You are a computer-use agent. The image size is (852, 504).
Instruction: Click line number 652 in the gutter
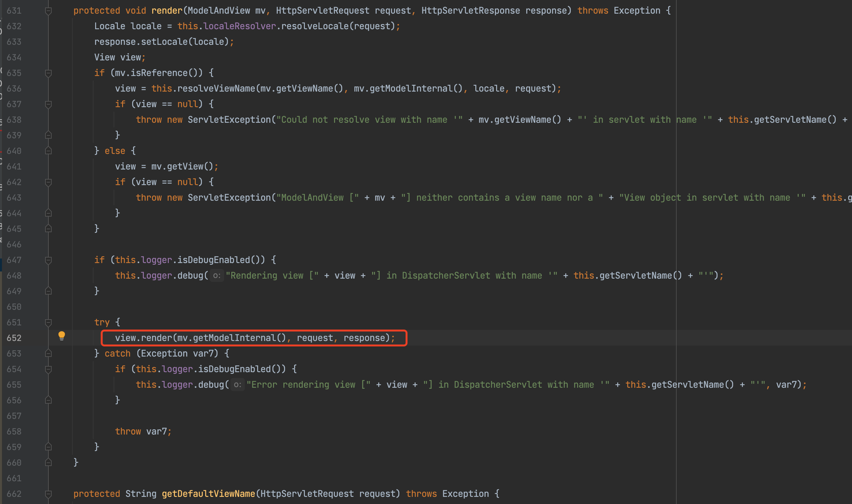click(x=14, y=338)
